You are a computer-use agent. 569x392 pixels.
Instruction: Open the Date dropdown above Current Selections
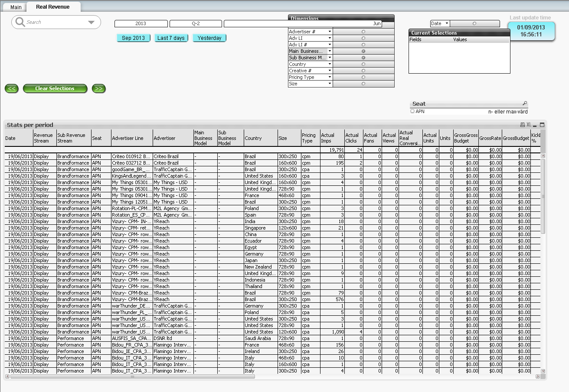pyautogui.click(x=447, y=23)
